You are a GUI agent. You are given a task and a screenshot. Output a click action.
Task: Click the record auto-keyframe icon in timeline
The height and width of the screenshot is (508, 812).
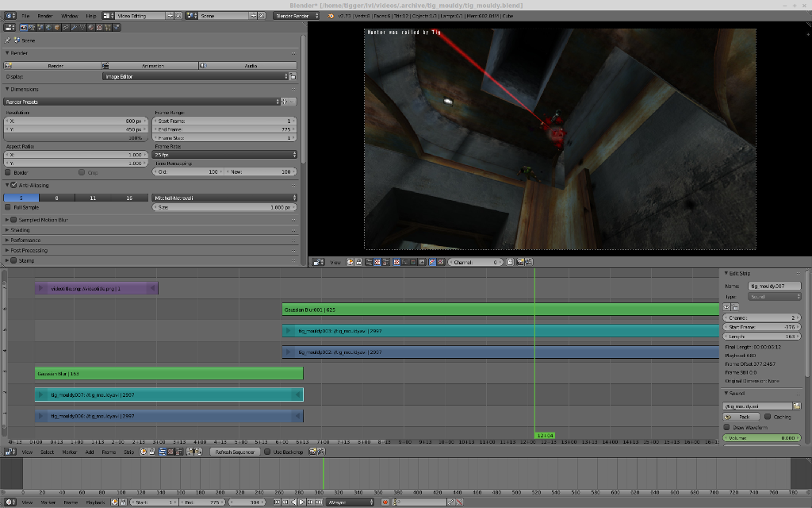coord(385,502)
